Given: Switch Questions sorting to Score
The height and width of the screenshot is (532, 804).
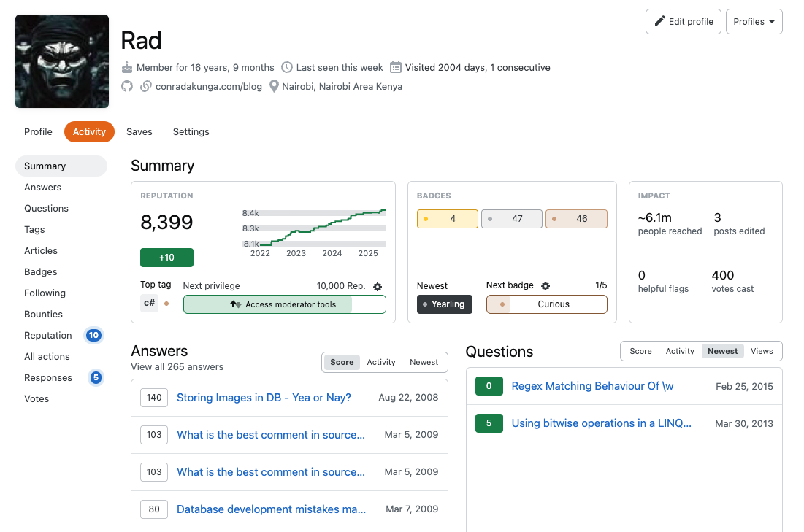Looking at the screenshot, I should (640, 351).
